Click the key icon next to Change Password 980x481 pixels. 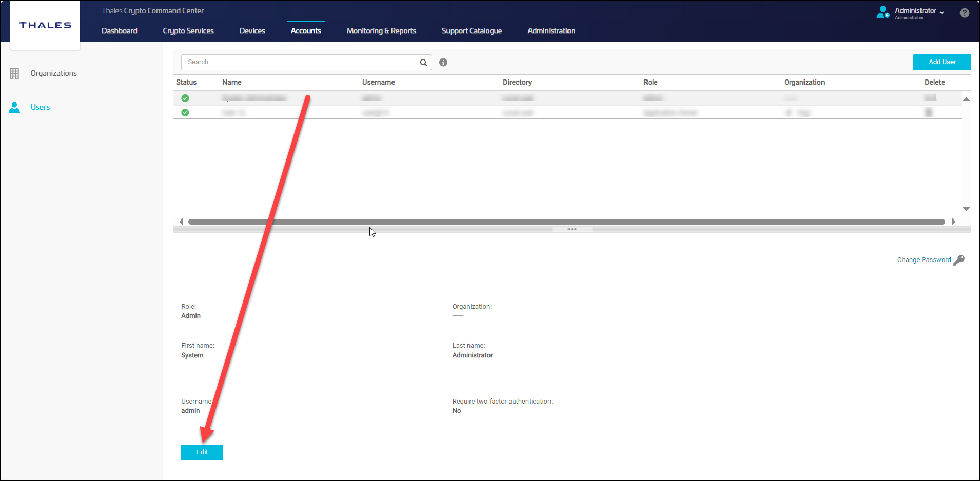tap(959, 260)
